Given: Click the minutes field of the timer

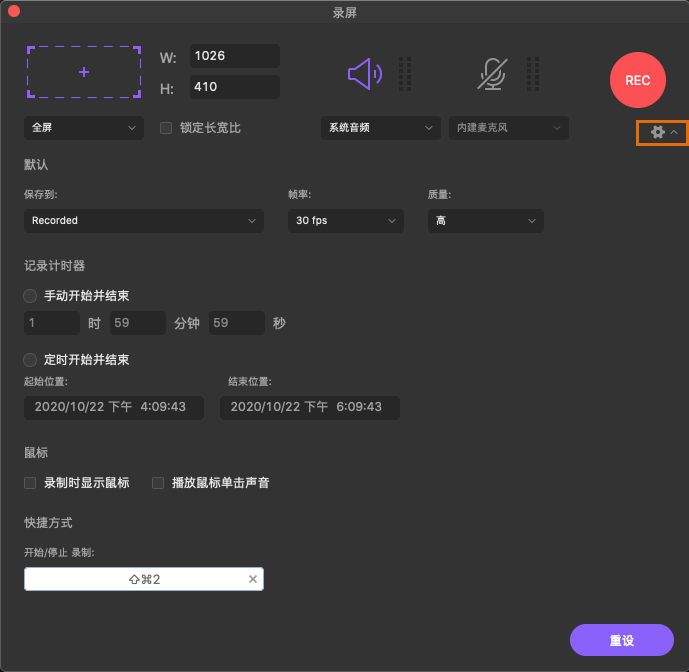Looking at the screenshot, I should click(138, 323).
